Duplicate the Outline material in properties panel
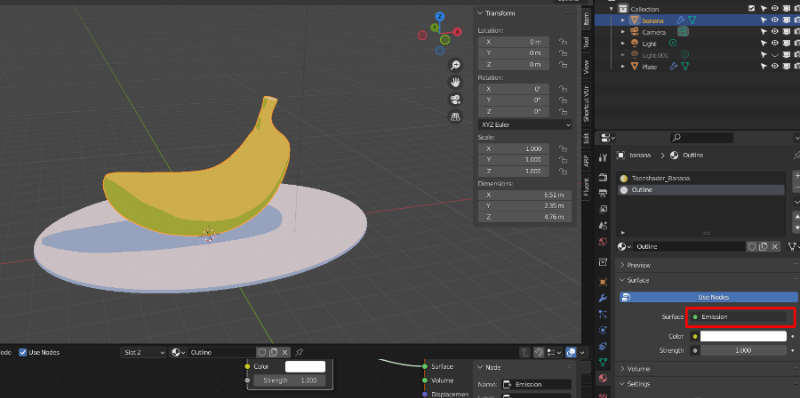Viewport: 800px width, 398px height. point(763,246)
